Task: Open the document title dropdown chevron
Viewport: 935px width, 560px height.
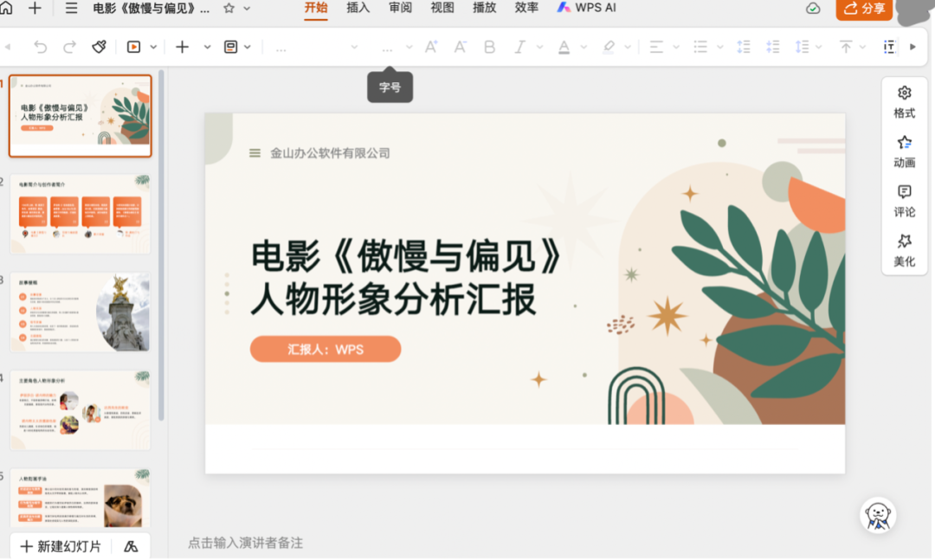Action: pos(247,9)
